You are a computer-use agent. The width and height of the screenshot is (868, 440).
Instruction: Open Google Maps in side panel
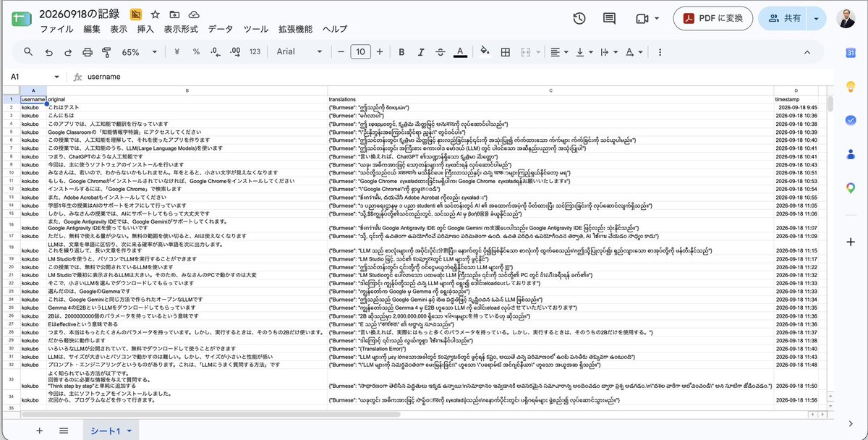click(851, 187)
